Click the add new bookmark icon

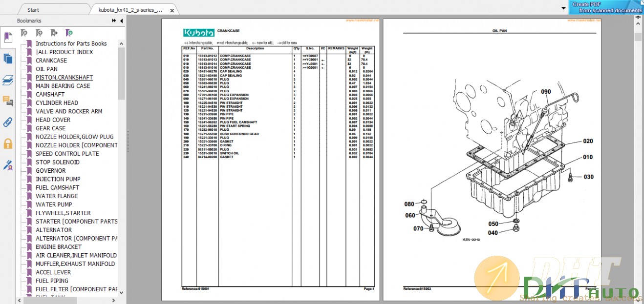(x=39, y=33)
